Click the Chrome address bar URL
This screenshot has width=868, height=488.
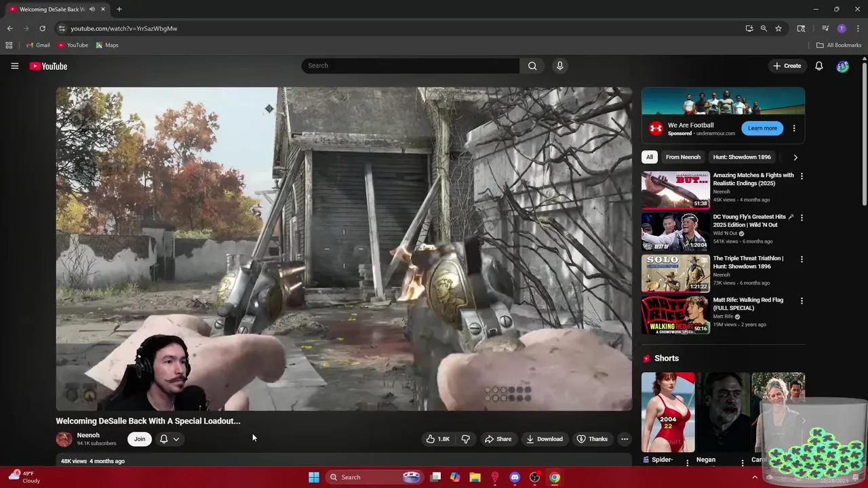[x=124, y=28]
